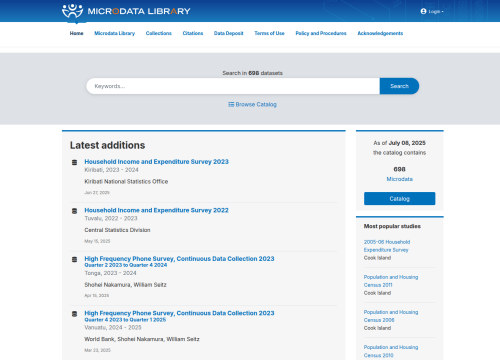The image size is (500, 360).
Task: Click the blue Search button
Action: tap(399, 86)
